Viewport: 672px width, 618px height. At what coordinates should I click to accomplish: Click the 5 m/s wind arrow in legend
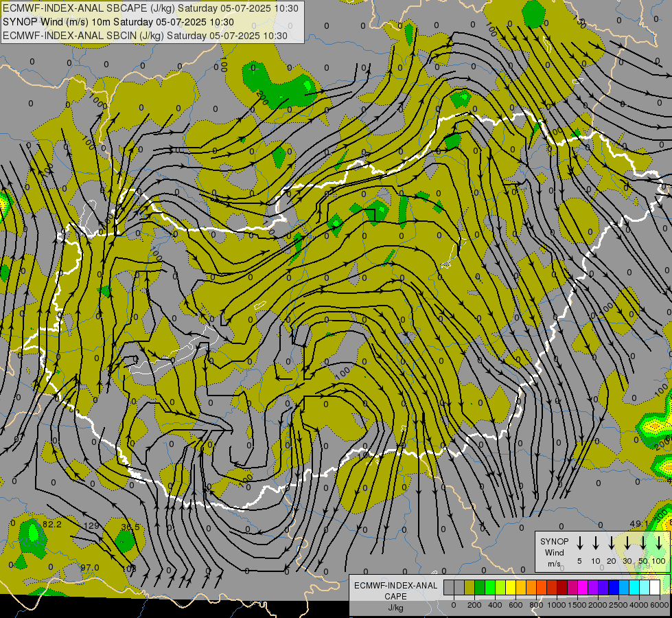click(x=579, y=543)
